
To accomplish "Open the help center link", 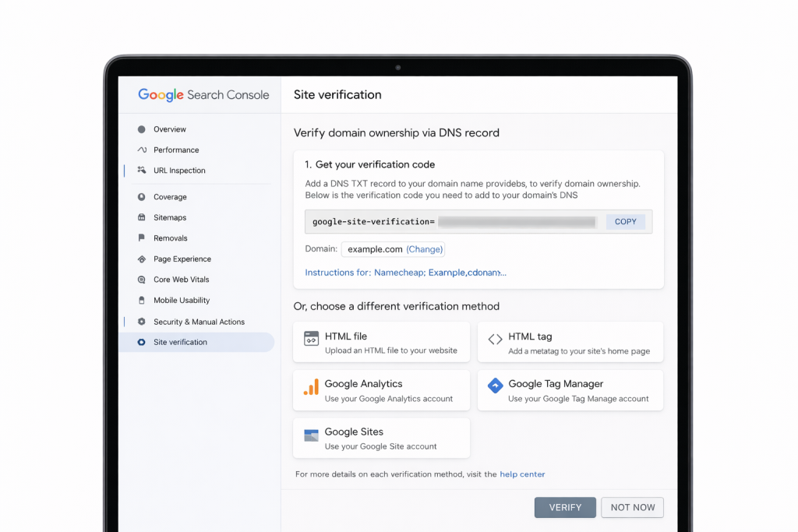I will pyautogui.click(x=522, y=474).
